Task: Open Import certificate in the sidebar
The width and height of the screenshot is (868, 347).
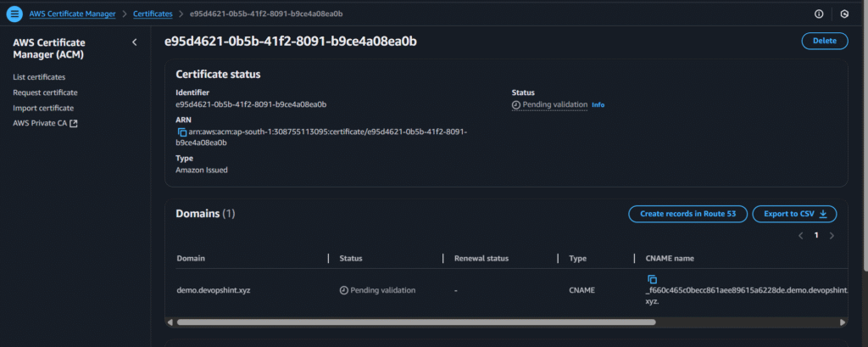Action: pyautogui.click(x=43, y=108)
